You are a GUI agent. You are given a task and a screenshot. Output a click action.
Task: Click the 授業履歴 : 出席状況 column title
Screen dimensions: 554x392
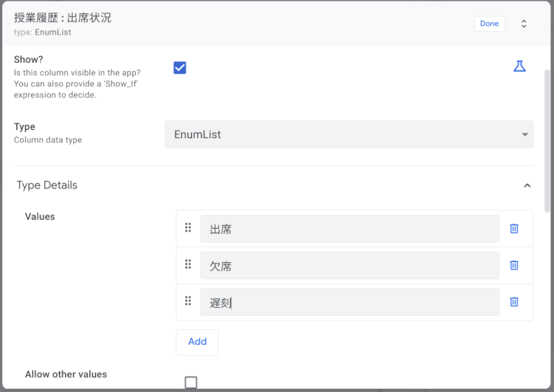click(x=63, y=18)
